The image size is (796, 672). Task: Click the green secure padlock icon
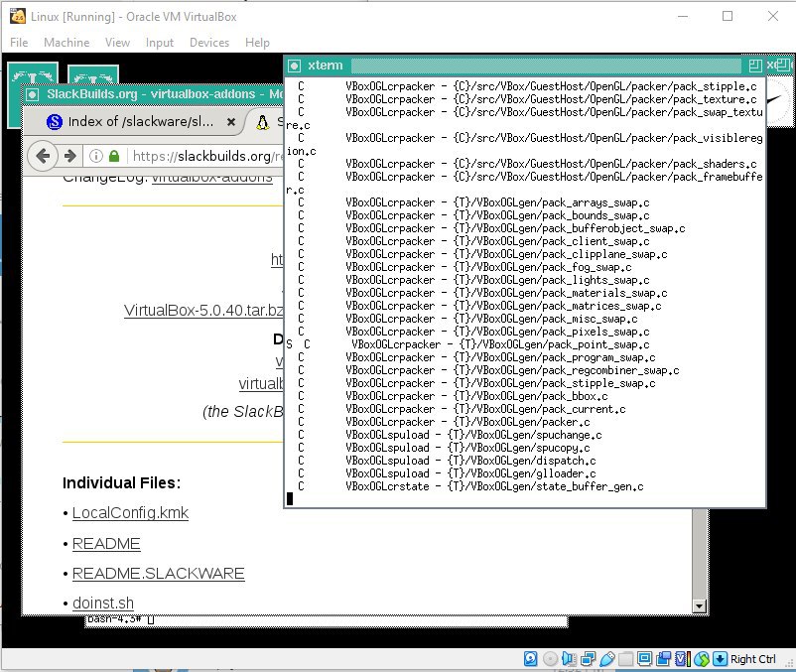tap(114, 156)
